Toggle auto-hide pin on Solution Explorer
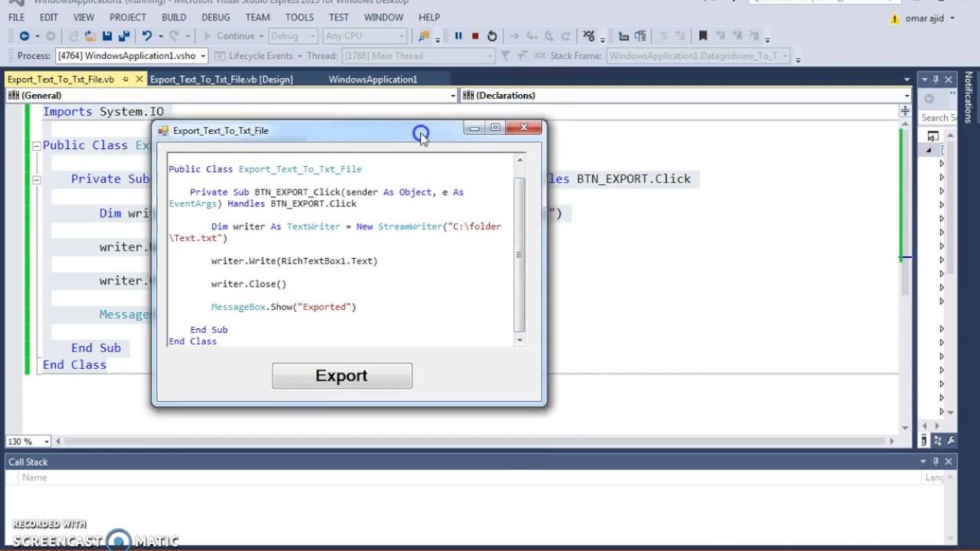The width and height of the screenshot is (980, 551). [x=935, y=80]
